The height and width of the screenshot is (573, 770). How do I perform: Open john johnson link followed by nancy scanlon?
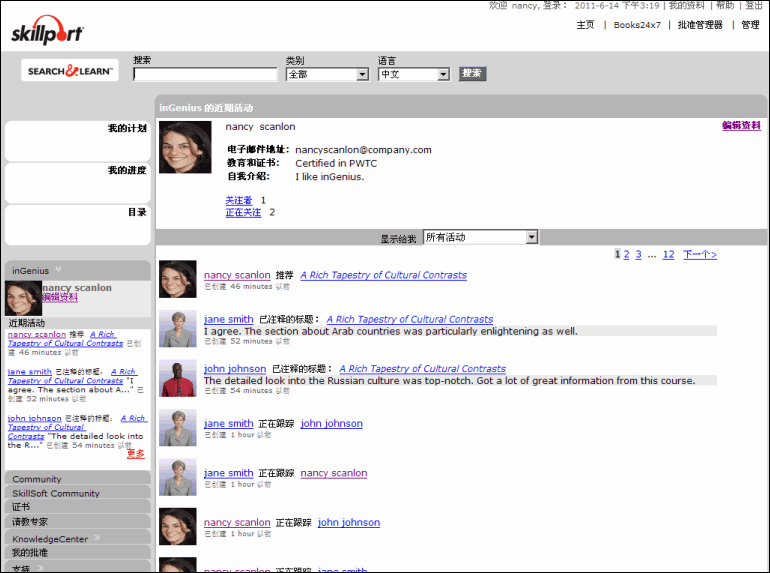(349, 522)
